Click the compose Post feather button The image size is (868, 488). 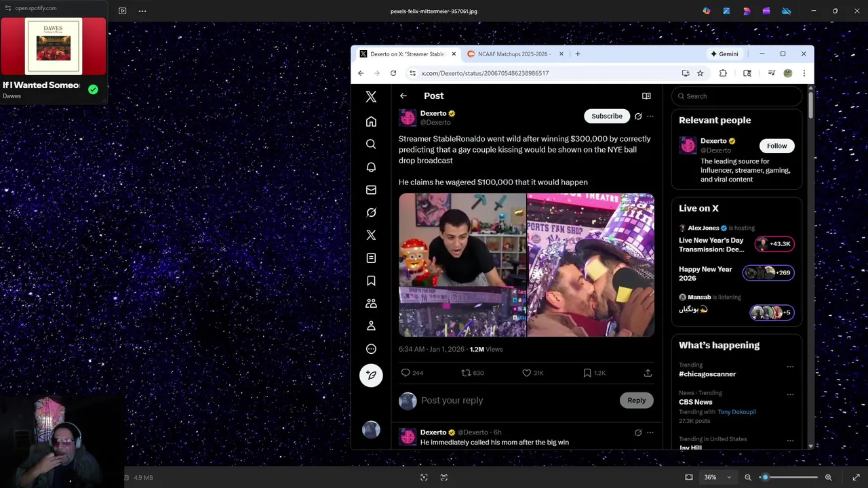(x=371, y=375)
